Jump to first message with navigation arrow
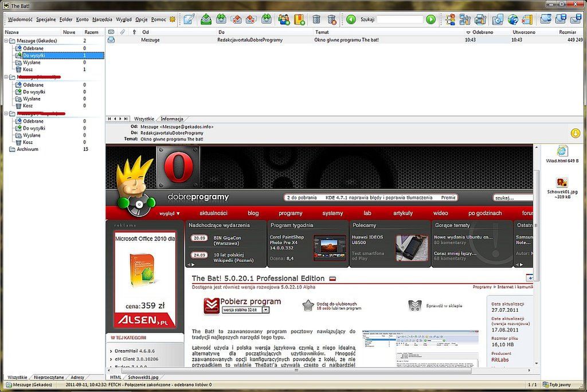 click(109, 119)
